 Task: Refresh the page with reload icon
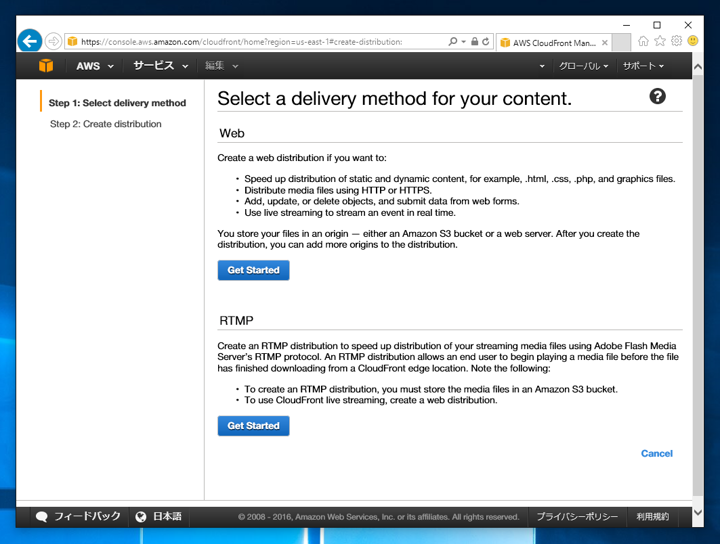486,41
